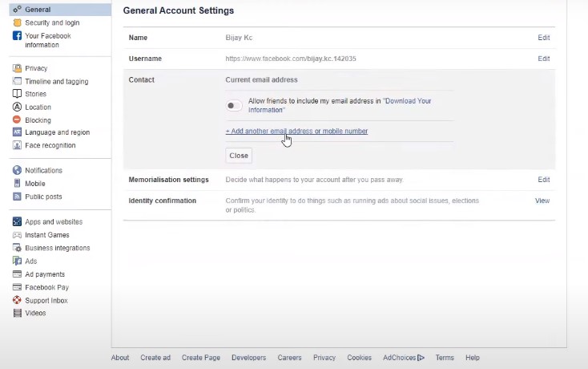588x369 pixels.
Task: Select Mobile settings
Action: (x=35, y=184)
